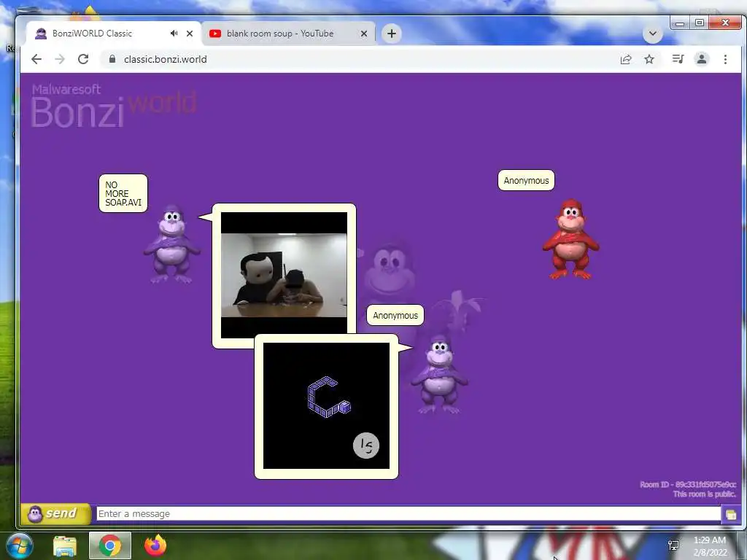The width and height of the screenshot is (747, 560).
Task: Close the blank room soup YouTube tab
Action: pos(364,34)
